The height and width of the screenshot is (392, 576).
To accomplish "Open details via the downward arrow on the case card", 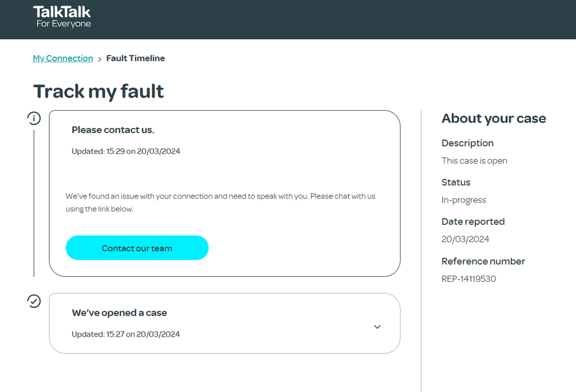I will click(377, 327).
